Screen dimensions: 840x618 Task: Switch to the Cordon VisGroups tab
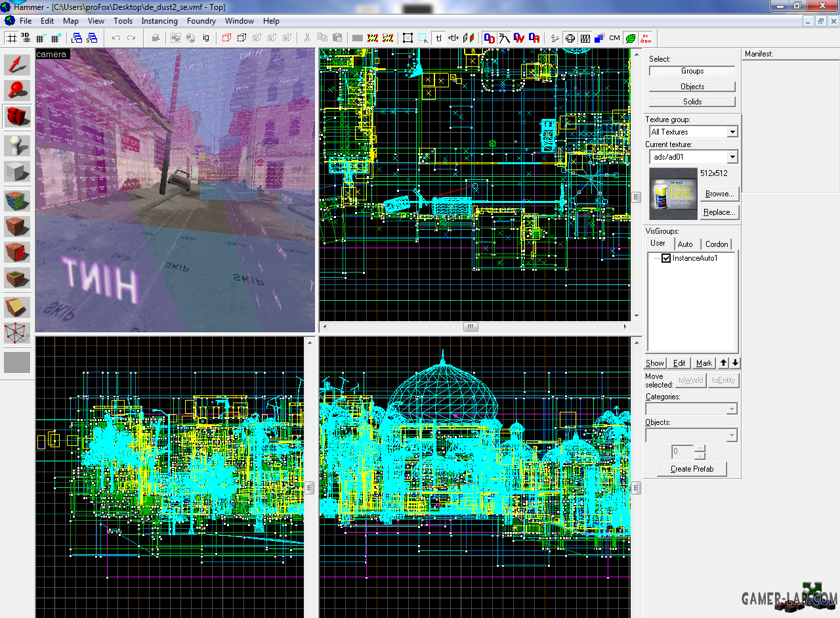[x=717, y=244]
